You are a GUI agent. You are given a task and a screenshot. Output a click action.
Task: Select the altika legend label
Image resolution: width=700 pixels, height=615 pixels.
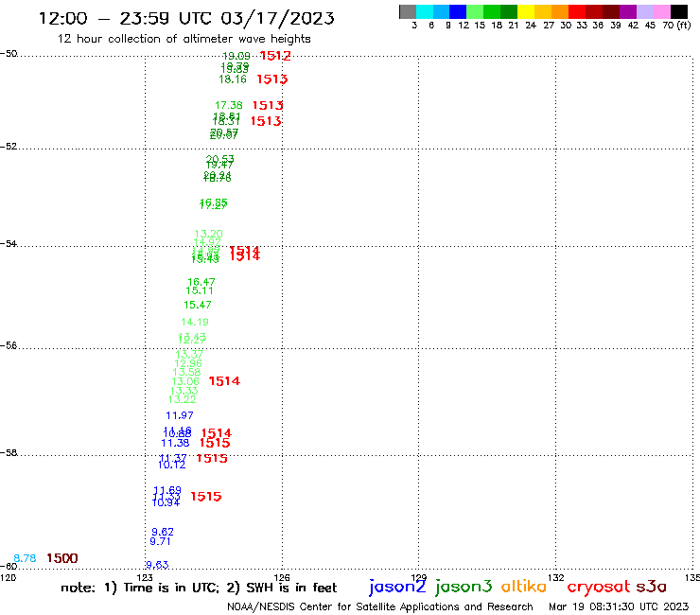tap(523, 587)
